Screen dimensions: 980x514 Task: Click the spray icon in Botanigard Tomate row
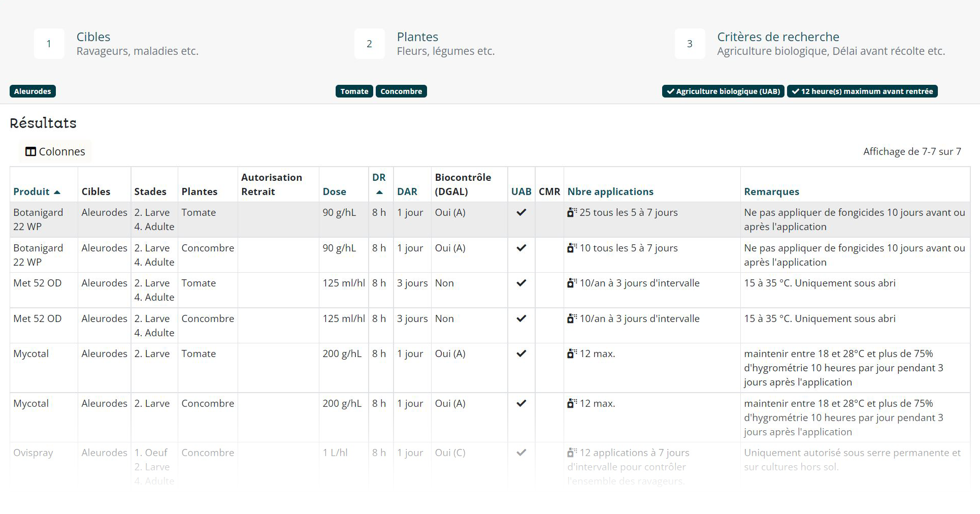click(572, 212)
